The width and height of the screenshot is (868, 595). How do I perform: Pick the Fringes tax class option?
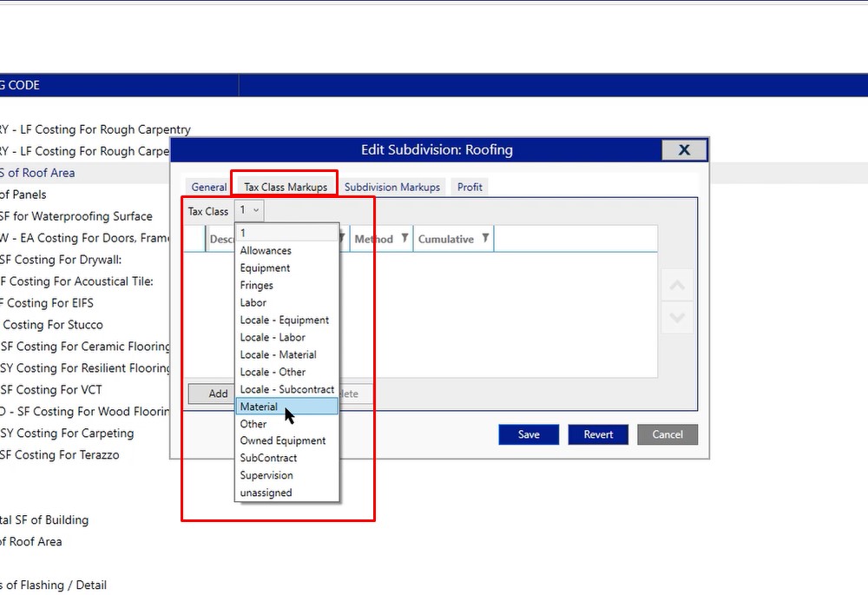[x=257, y=285]
